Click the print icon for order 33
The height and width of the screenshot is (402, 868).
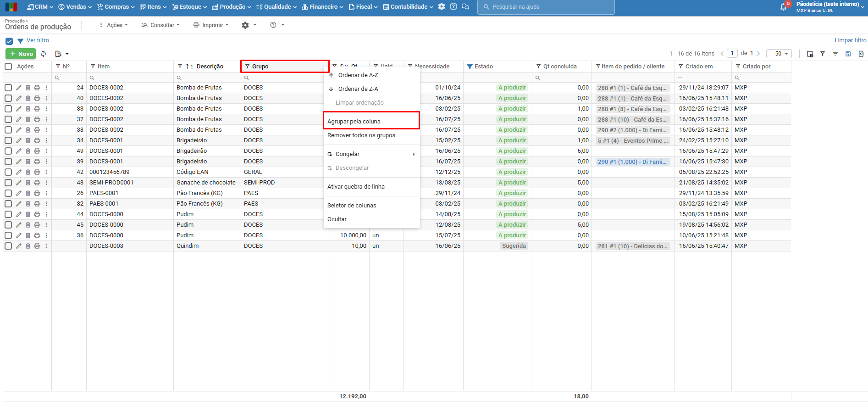pyautogui.click(x=37, y=109)
